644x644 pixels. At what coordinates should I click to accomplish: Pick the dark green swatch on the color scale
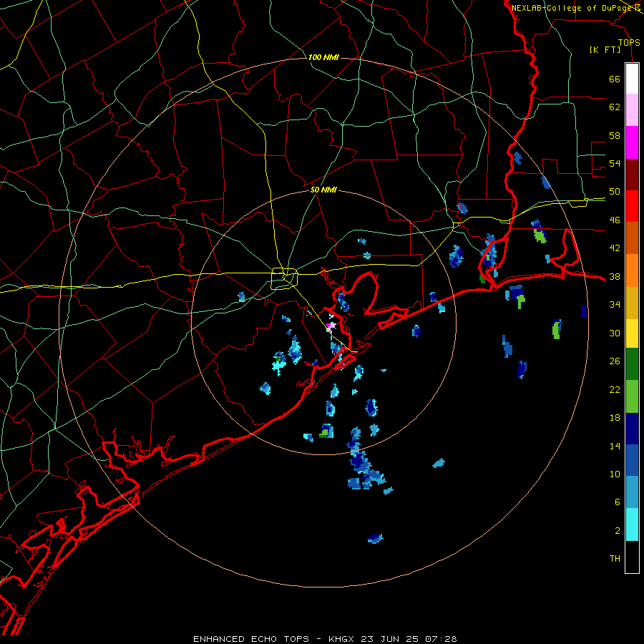coord(632,364)
